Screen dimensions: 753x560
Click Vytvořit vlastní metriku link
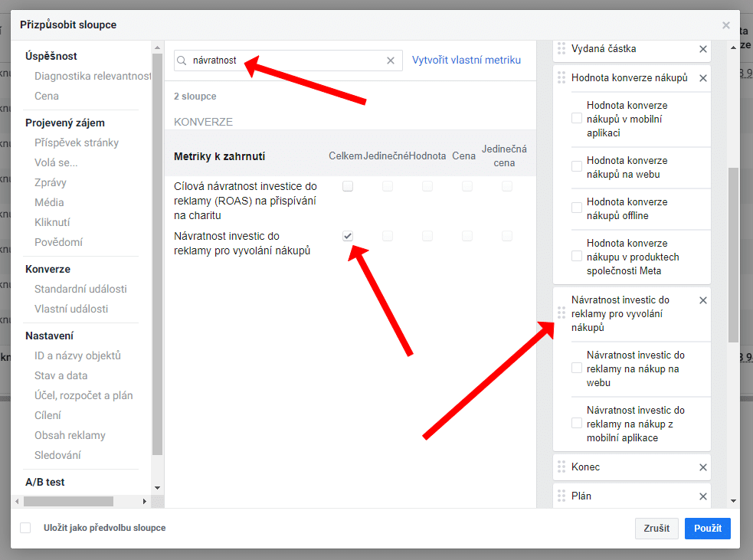pyautogui.click(x=466, y=60)
